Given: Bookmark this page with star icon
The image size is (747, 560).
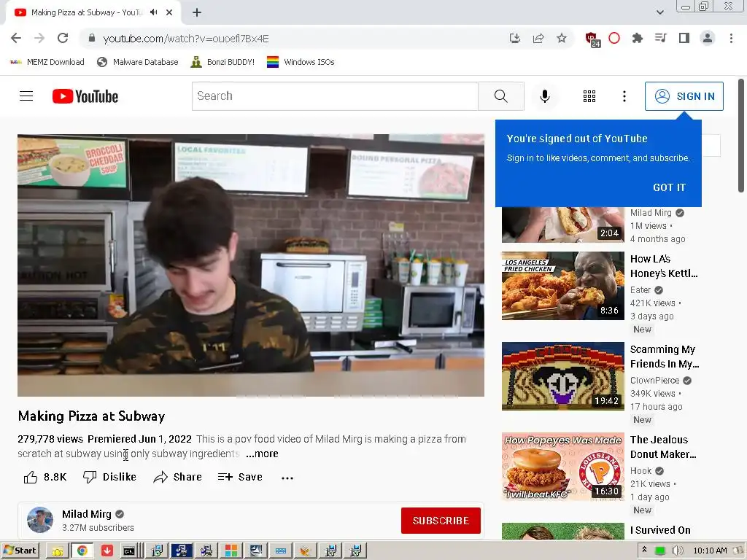Looking at the screenshot, I should pos(562,38).
